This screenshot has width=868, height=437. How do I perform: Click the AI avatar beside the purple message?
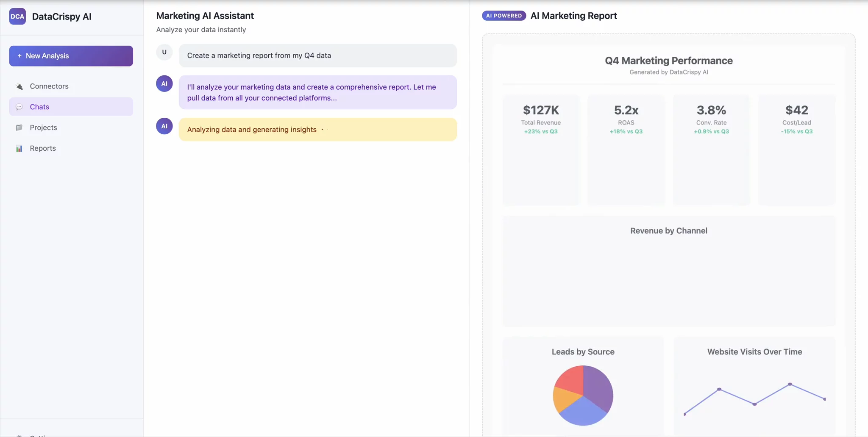click(x=164, y=84)
